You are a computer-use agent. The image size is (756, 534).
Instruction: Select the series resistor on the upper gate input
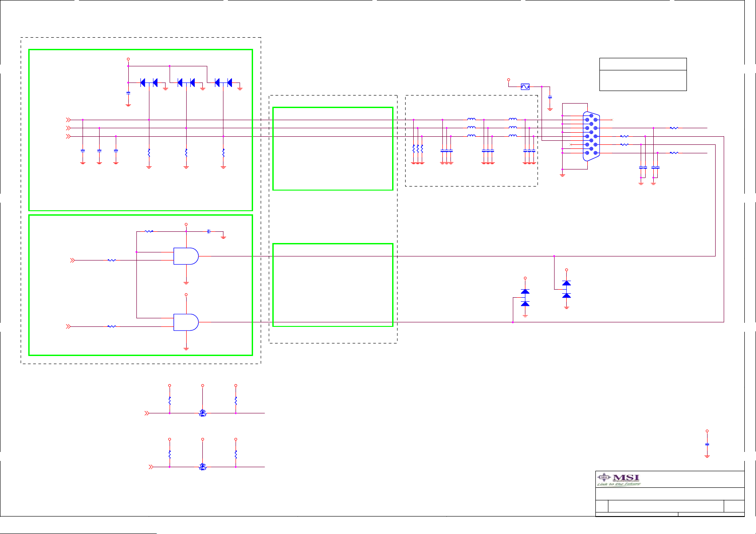click(112, 260)
